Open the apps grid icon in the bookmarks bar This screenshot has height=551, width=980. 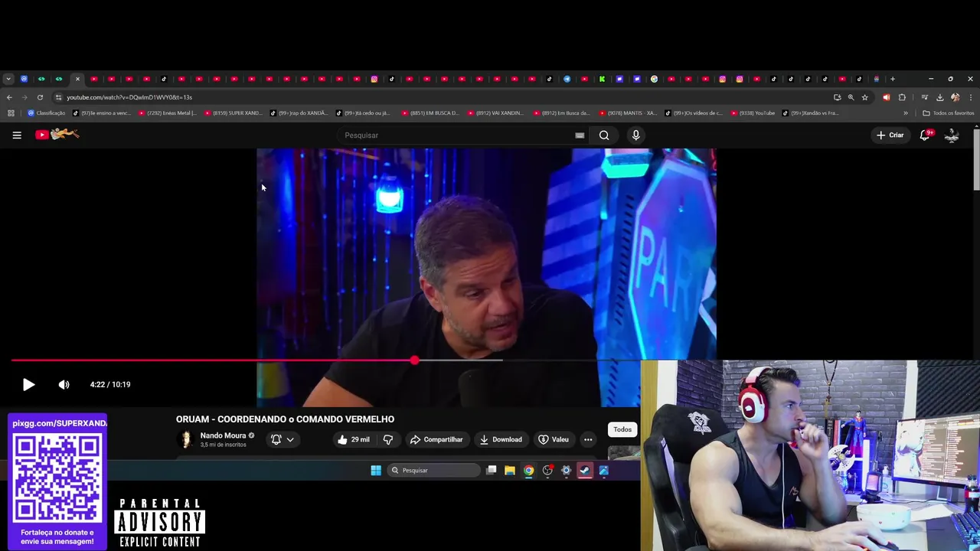pyautogui.click(x=11, y=113)
